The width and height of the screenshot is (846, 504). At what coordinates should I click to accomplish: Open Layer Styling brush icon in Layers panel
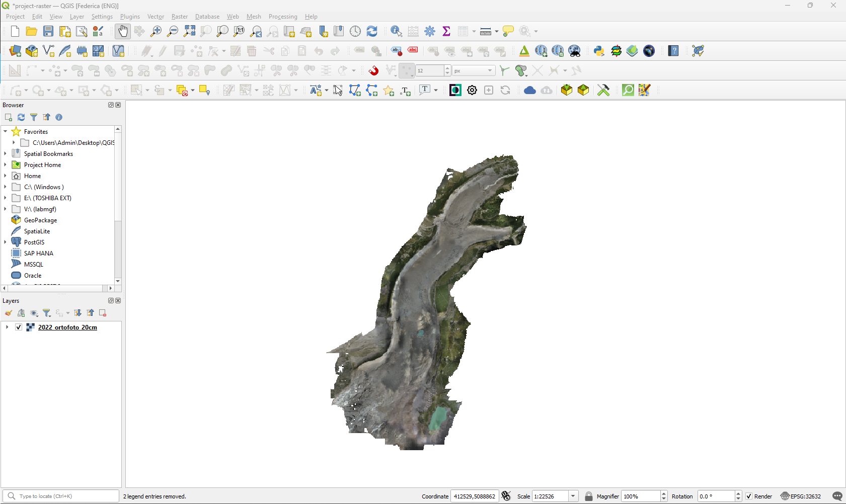coord(9,313)
